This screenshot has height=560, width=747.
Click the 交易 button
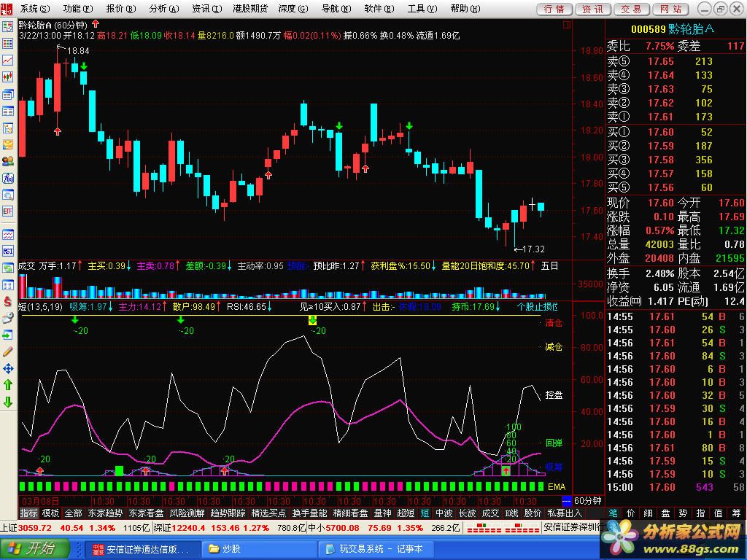click(631, 9)
